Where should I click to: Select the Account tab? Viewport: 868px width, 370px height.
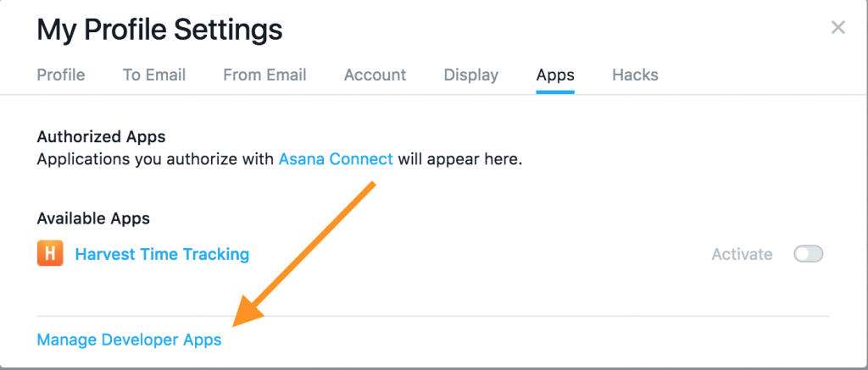375,75
